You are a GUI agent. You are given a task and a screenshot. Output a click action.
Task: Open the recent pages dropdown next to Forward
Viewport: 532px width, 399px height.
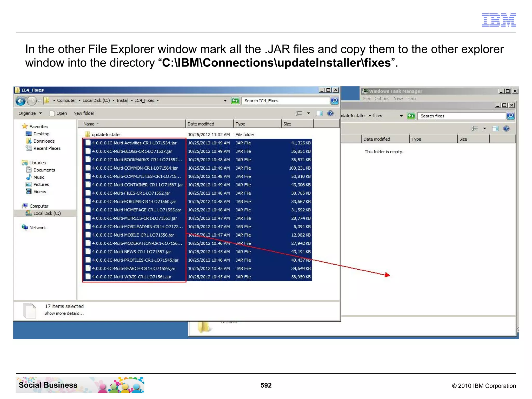click(x=39, y=101)
